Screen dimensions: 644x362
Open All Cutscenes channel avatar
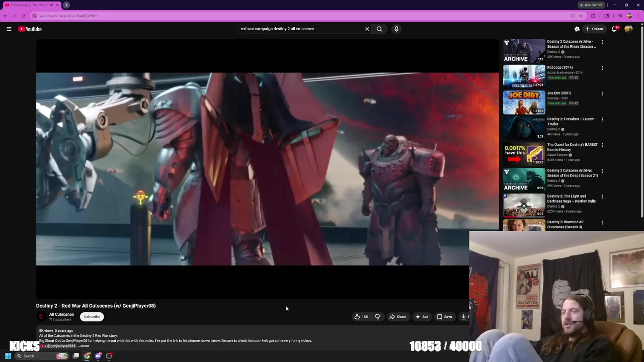click(41, 317)
